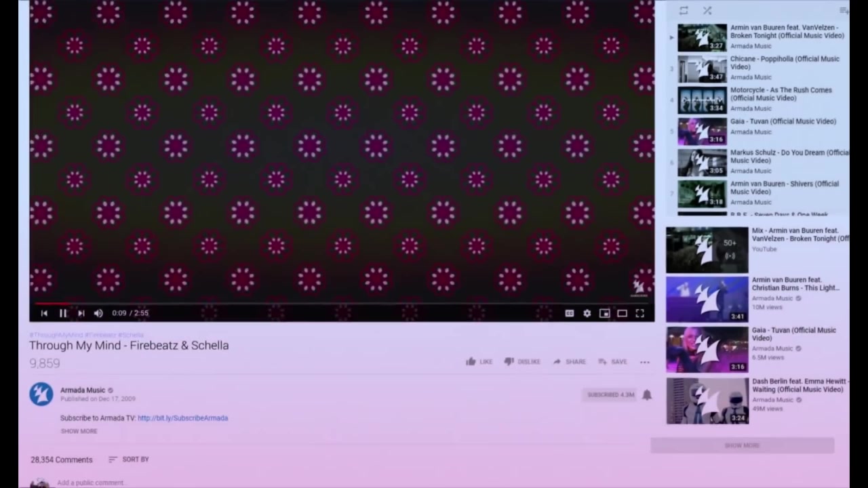Share this video
This screenshot has width=868, height=488.
tap(570, 362)
